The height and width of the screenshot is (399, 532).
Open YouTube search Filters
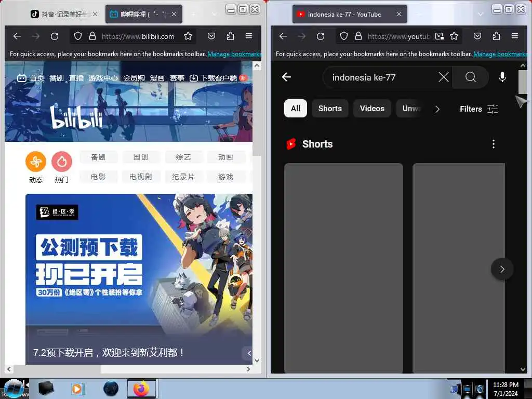tap(478, 109)
